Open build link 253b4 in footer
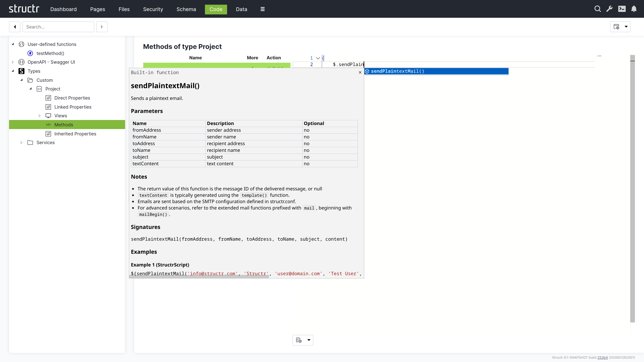The image size is (644, 362). tap(602, 357)
